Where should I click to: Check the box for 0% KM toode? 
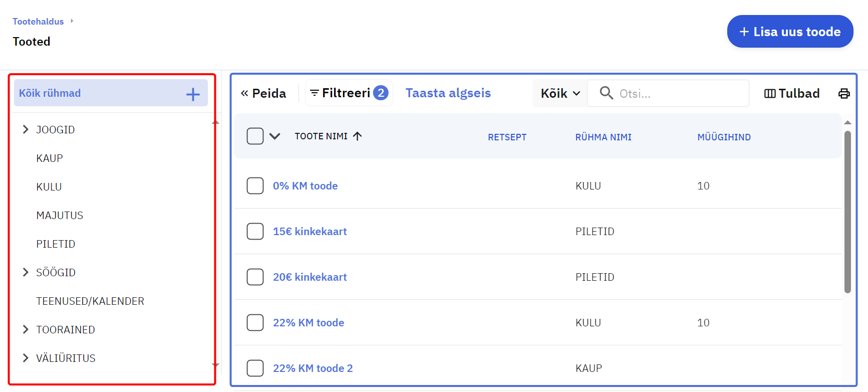(255, 185)
